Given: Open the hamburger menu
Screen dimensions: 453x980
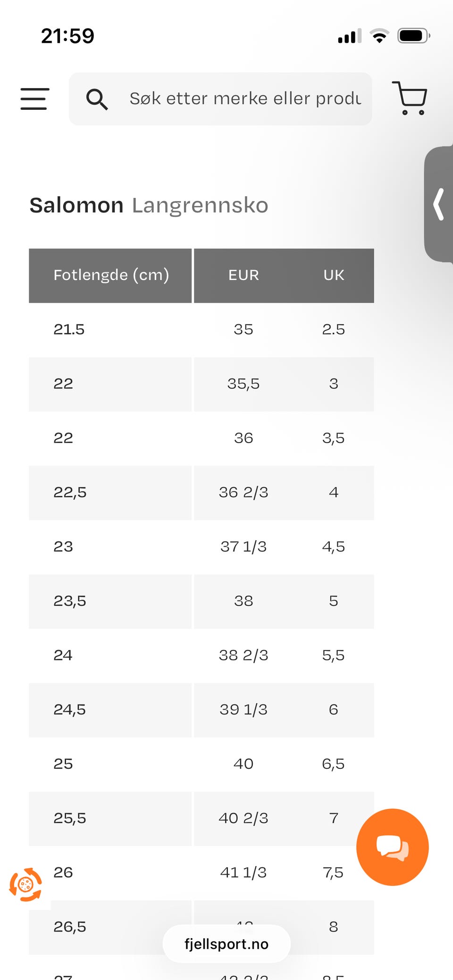Looking at the screenshot, I should [x=34, y=99].
